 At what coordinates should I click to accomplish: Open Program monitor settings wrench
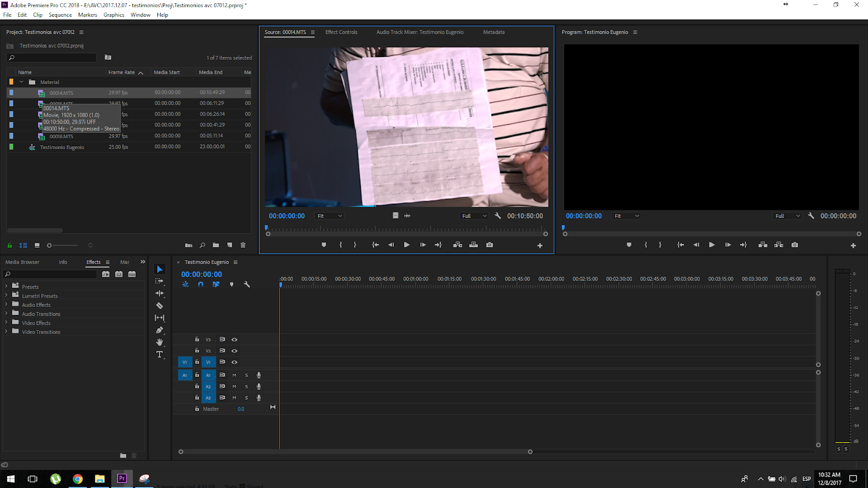[x=811, y=216]
